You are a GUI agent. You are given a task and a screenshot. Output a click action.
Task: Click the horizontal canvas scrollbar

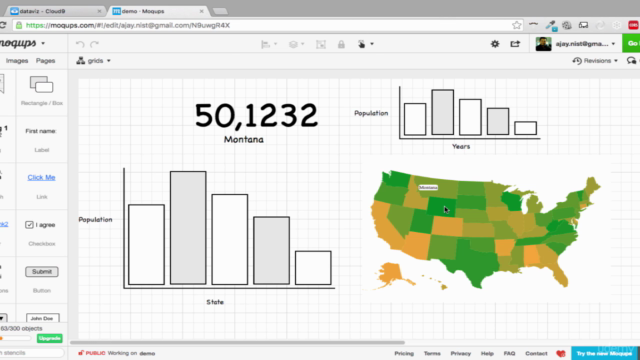pyautogui.click(x=237, y=342)
